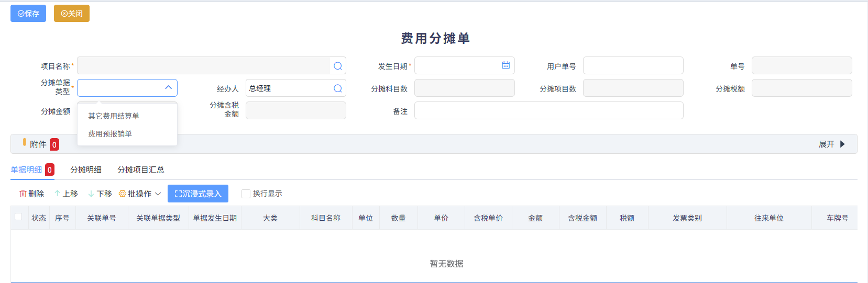Expand the 附件 section via 展开
This screenshot has height=283, width=868.
(832, 144)
